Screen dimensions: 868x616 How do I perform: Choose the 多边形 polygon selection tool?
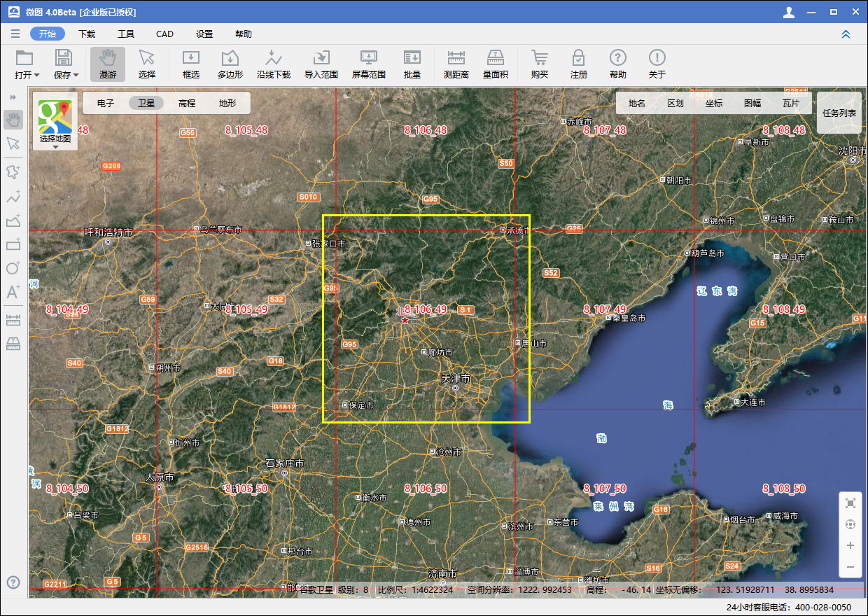(230, 64)
